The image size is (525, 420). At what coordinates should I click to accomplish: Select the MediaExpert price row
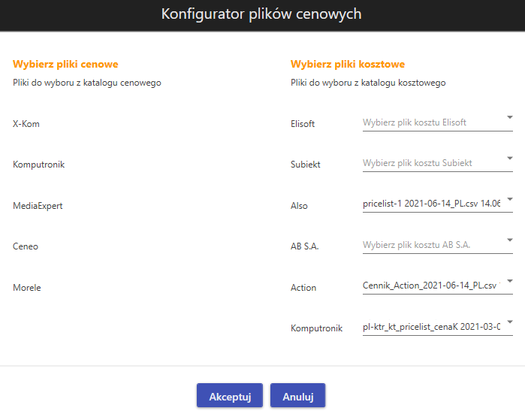(x=38, y=206)
